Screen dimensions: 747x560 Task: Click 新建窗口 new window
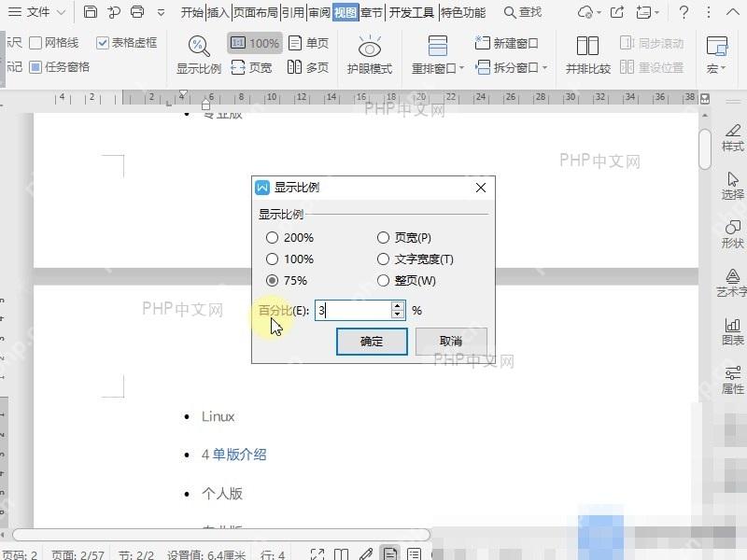(x=506, y=43)
